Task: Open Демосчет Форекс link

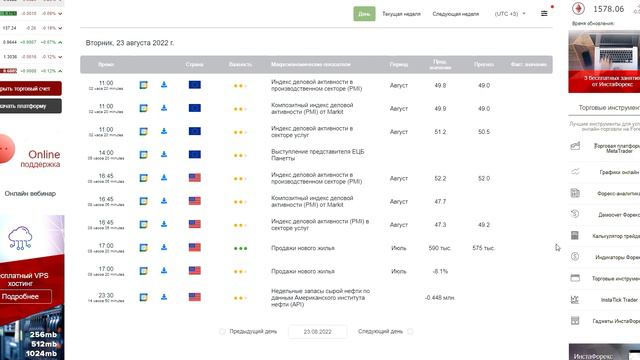Action: click(x=619, y=215)
